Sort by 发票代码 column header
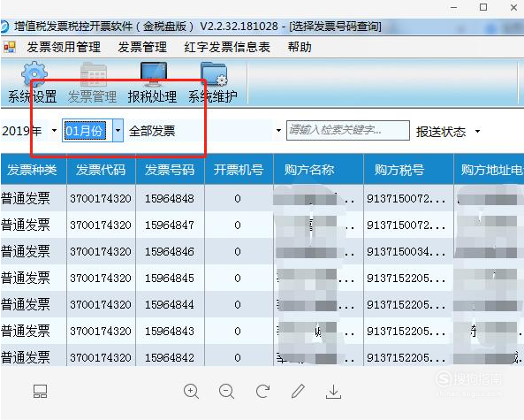 click(101, 170)
